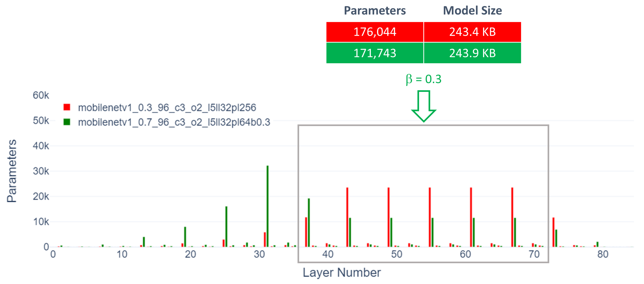The height and width of the screenshot is (284, 644).
Task: Click the red bar right of layer 70
Action: [553, 232]
